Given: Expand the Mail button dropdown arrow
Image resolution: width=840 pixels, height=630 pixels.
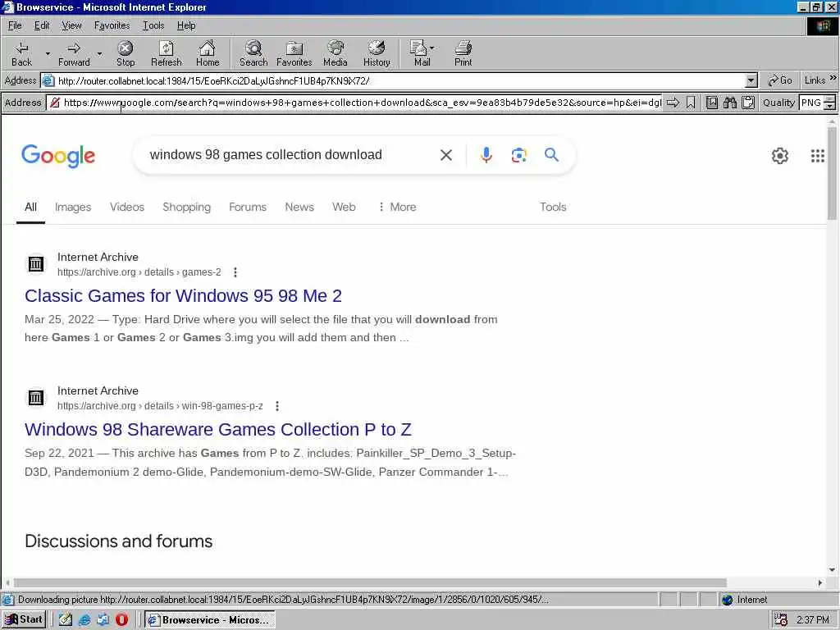Looking at the screenshot, I should [431, 48].
